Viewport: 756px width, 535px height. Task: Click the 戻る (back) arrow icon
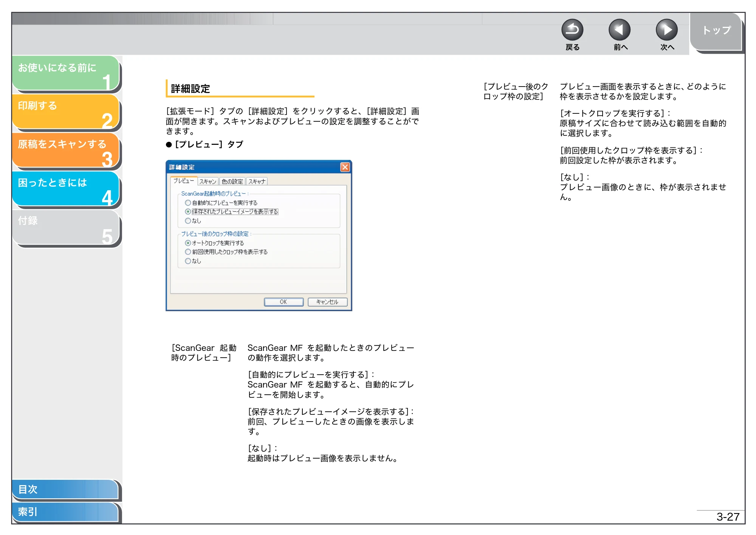[572, 30]
